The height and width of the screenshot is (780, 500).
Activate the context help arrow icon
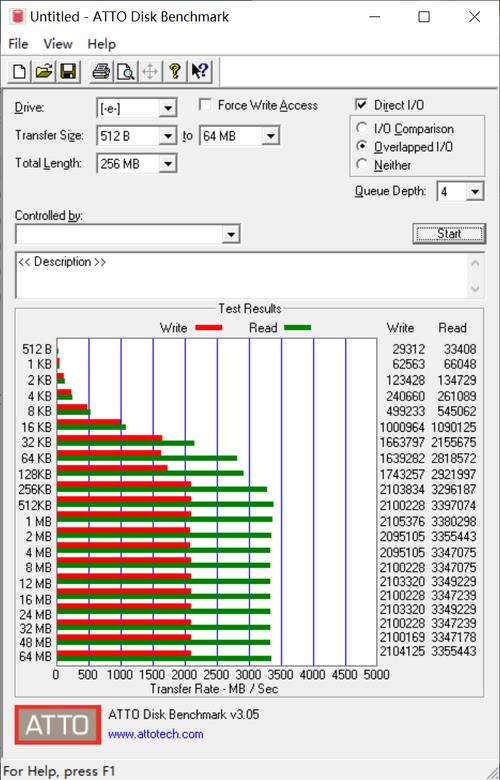[200, 72]
